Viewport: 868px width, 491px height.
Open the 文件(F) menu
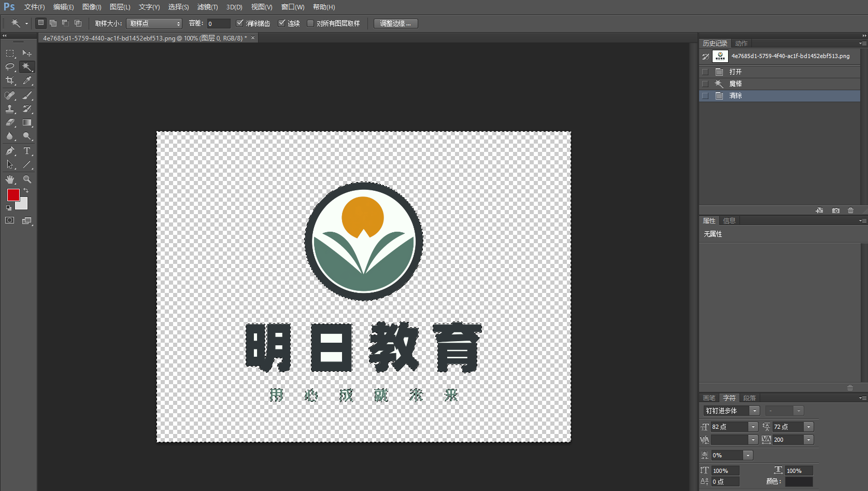[34, 7]
